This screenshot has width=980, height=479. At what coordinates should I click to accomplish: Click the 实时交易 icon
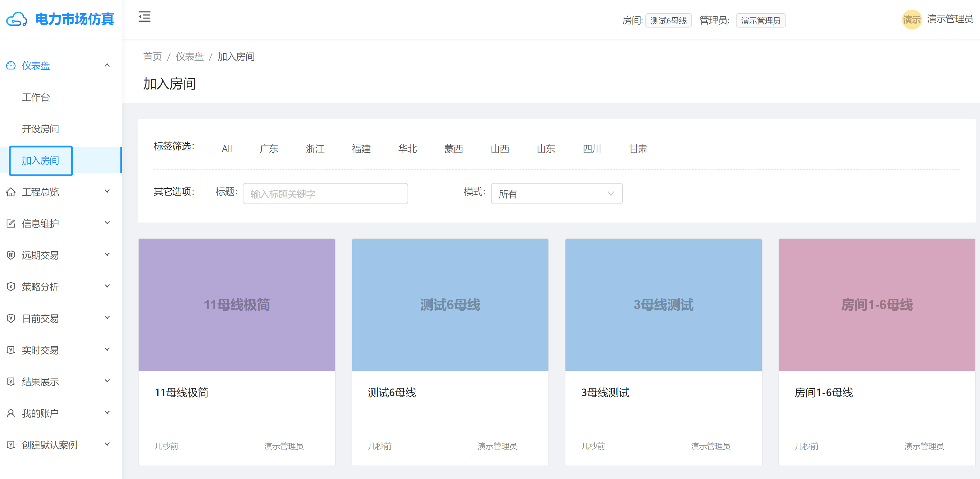[11, 350]
